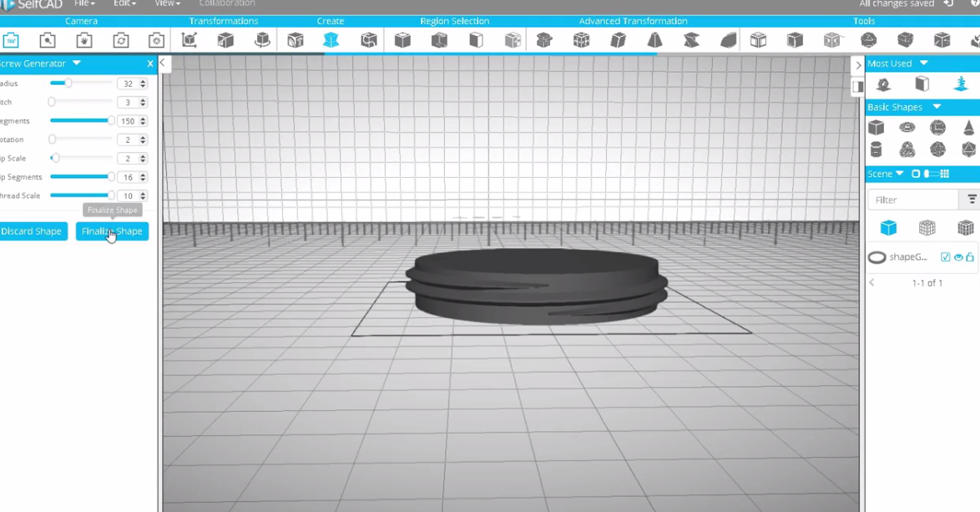Adjust the Radius slider

[x=82, y=84]
